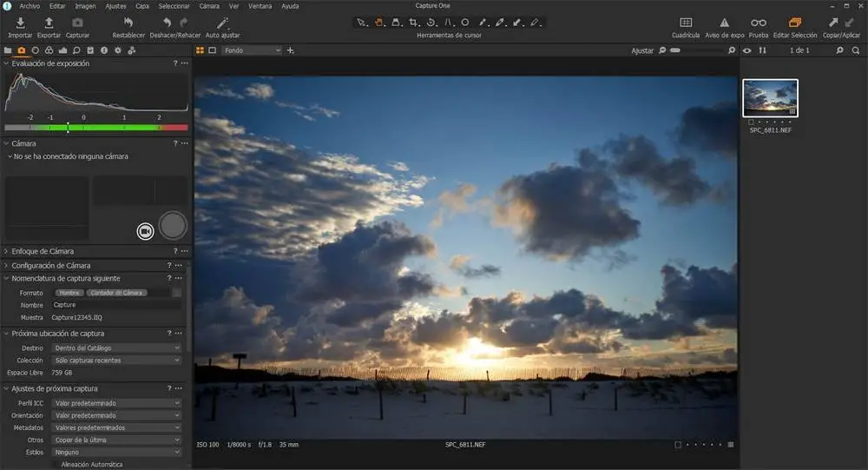Toggle browser visibility eye icon
This screenshot has height=470, width=868.
click(747, 50)
